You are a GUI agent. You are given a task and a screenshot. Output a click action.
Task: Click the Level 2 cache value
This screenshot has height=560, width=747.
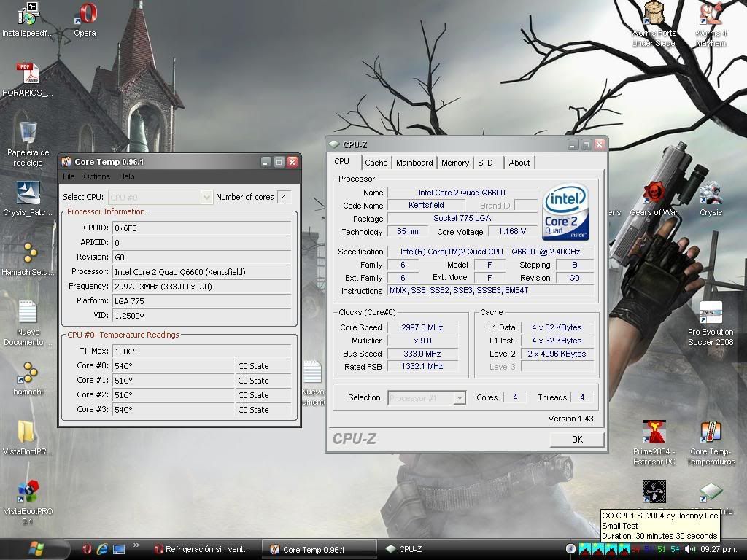coord(557,354)
